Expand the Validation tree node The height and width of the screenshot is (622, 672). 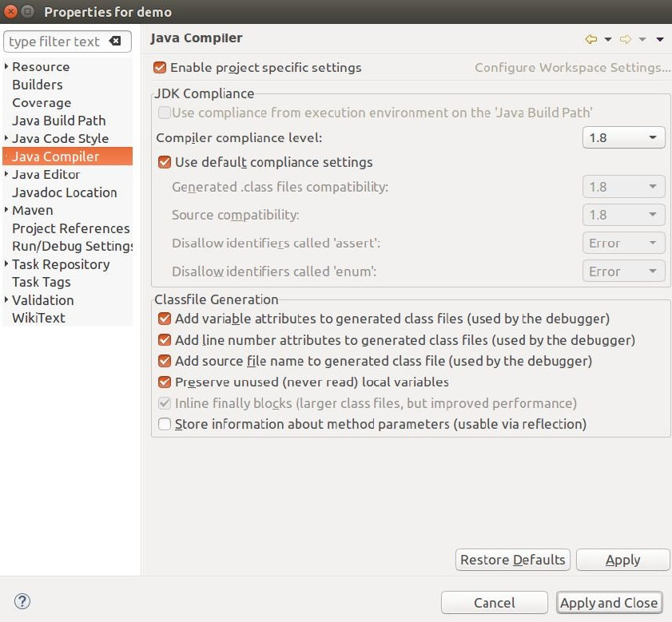[x=7, y=300]
